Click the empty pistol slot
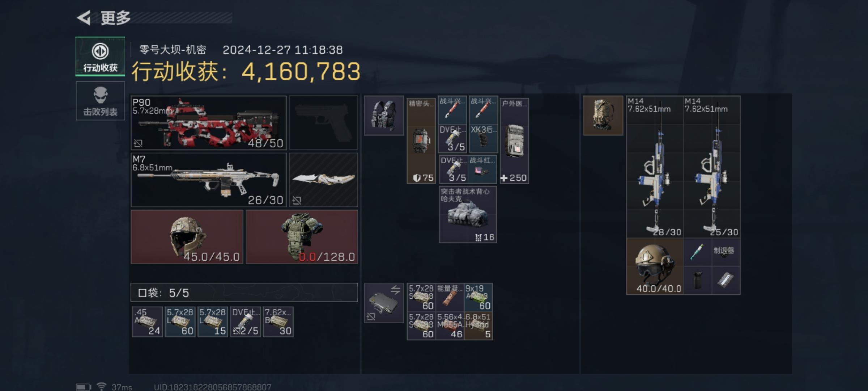 point(324,122)
